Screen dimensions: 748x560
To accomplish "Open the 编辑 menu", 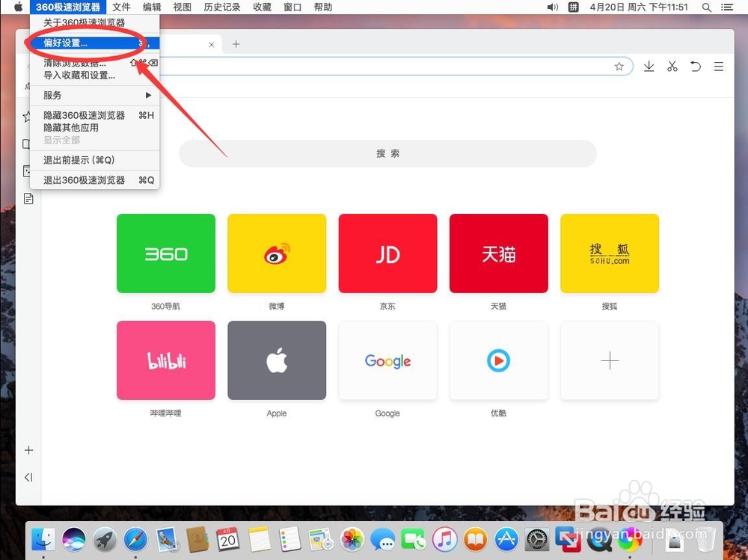I will click(152, 7).
